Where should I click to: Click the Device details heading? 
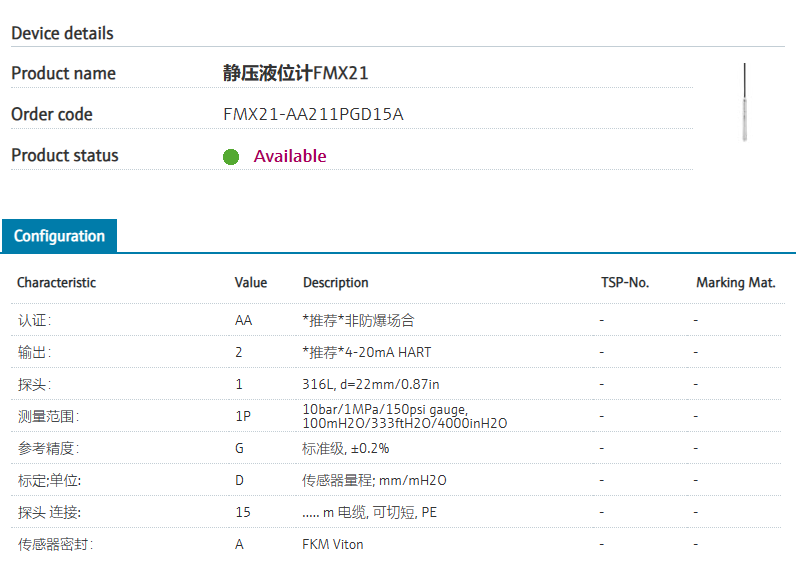[62, 33]
